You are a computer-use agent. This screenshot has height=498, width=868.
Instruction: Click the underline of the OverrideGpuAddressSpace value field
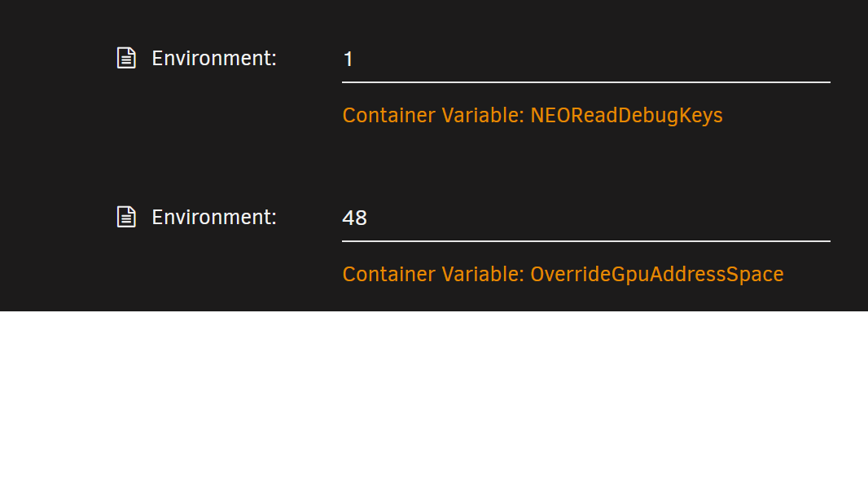point(586,241)
